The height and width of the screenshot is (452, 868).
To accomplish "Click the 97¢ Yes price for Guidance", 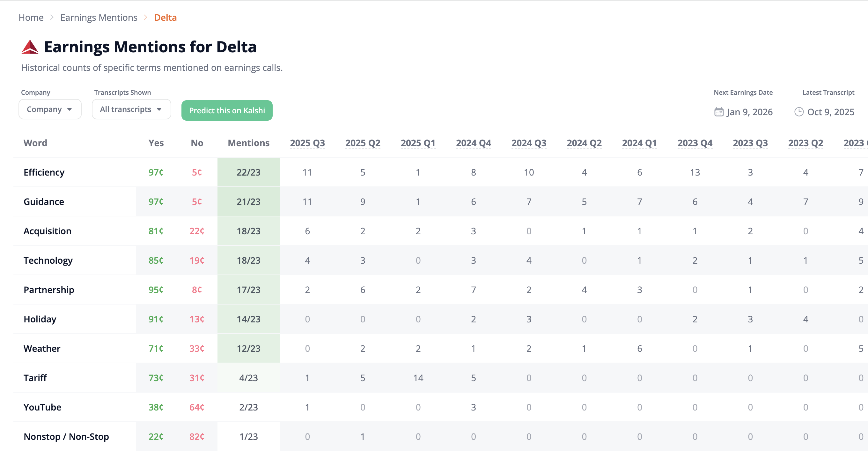I will click(x=156, y=201).
